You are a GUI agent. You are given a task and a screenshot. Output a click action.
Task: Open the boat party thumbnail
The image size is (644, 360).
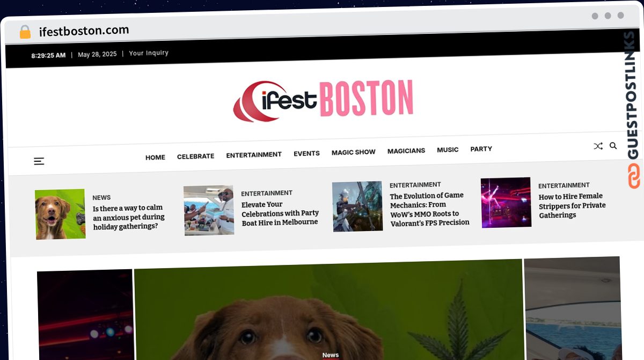tap(209, 211)
